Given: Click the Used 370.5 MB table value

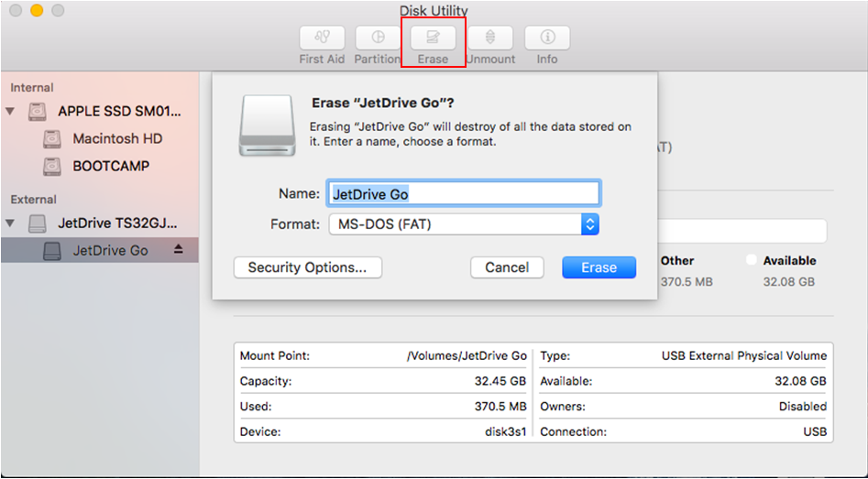Looking at the screenshot, I should (x=500, y=407).
